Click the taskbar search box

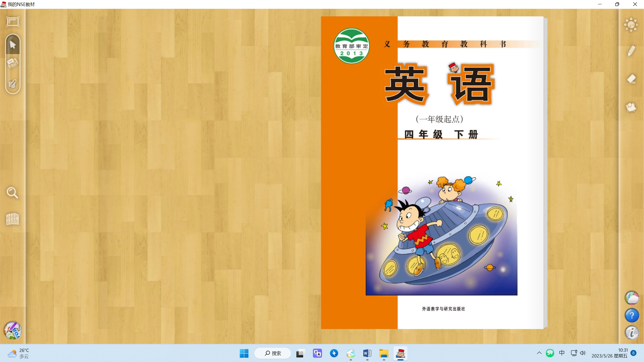click(273, 353)
